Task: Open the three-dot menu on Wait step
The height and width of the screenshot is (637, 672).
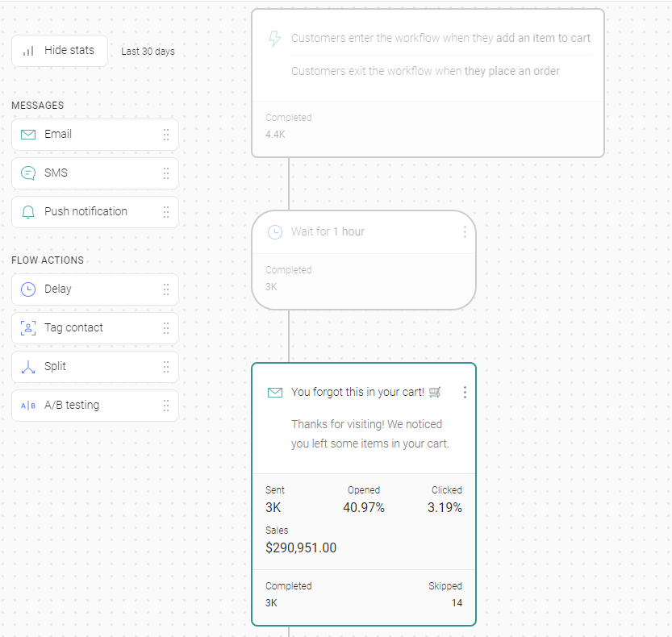Action: [x=465, y=232]
